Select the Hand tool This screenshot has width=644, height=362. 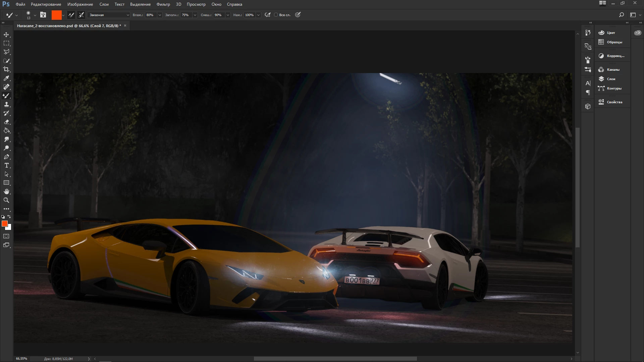click(x=6, y=191)
